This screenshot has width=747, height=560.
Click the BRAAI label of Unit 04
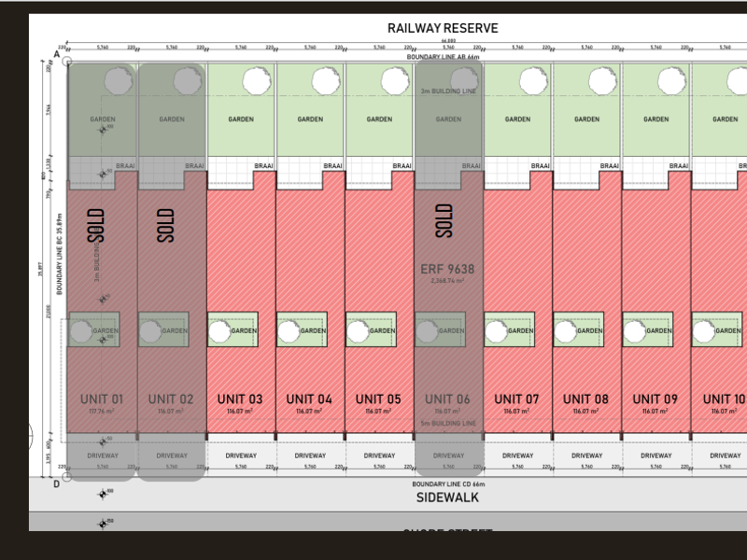(x=332, y=166)
